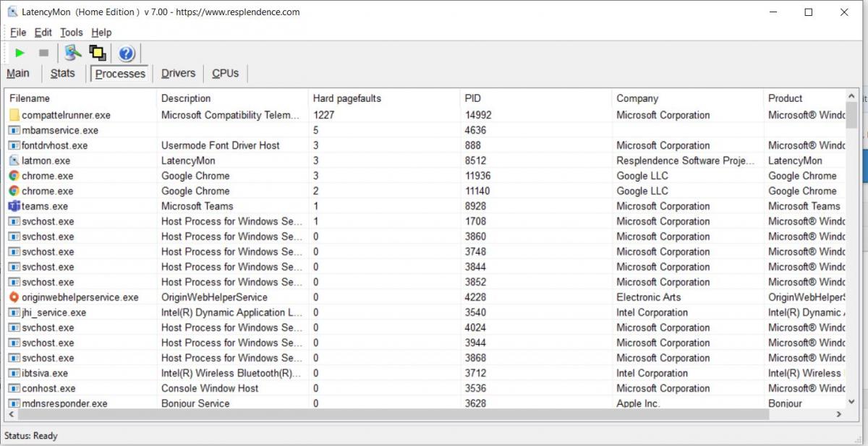Click the teams.exe icon
This screenshot has width=868, height=446.
(x=14, y=206)
